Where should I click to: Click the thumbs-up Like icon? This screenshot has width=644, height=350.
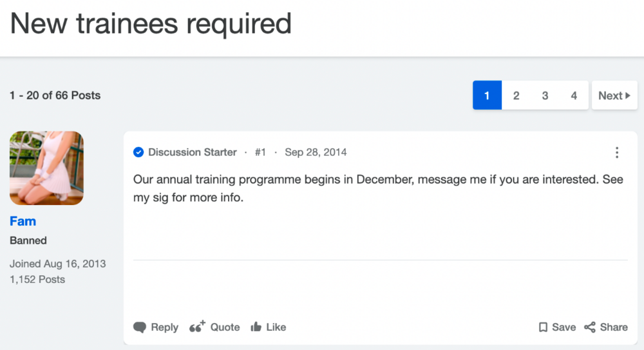click(x=256, y=327)
